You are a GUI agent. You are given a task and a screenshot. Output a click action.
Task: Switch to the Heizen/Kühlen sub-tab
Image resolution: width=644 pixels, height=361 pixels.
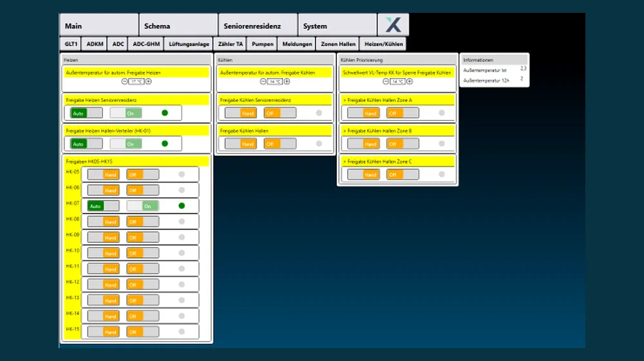click(x=384, y=44)
